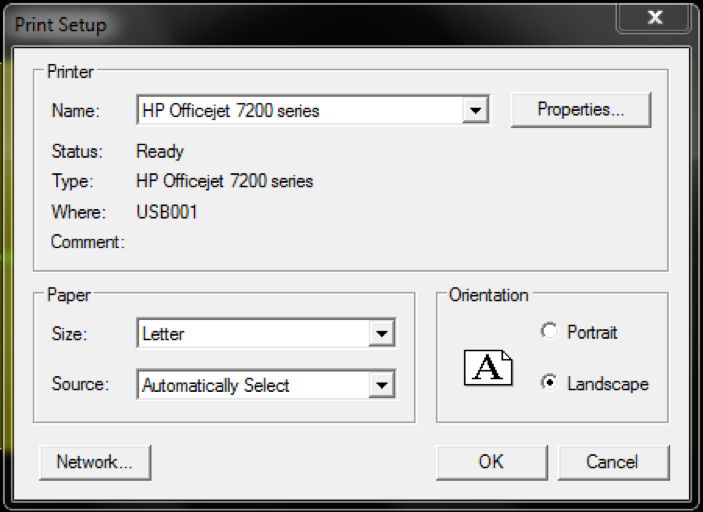
Task: Expand the paper Source dropdown arrow
Action: click(x=382, y=385)
